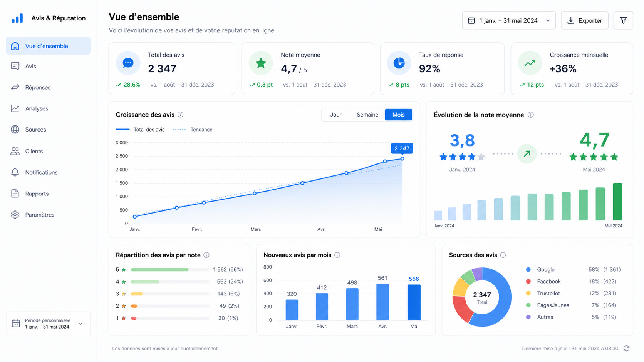
Task: Click the chat bubble icon in Total des avis card
Action: pos(128,63)
